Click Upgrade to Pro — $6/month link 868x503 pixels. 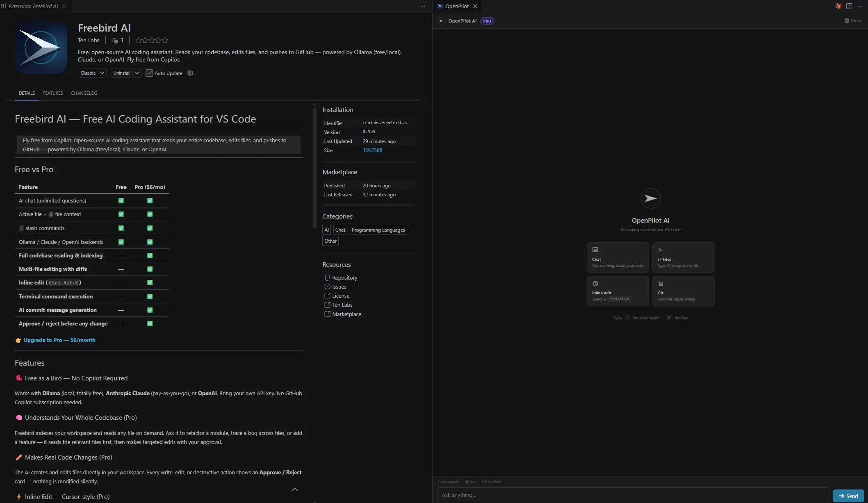[59, 340]
